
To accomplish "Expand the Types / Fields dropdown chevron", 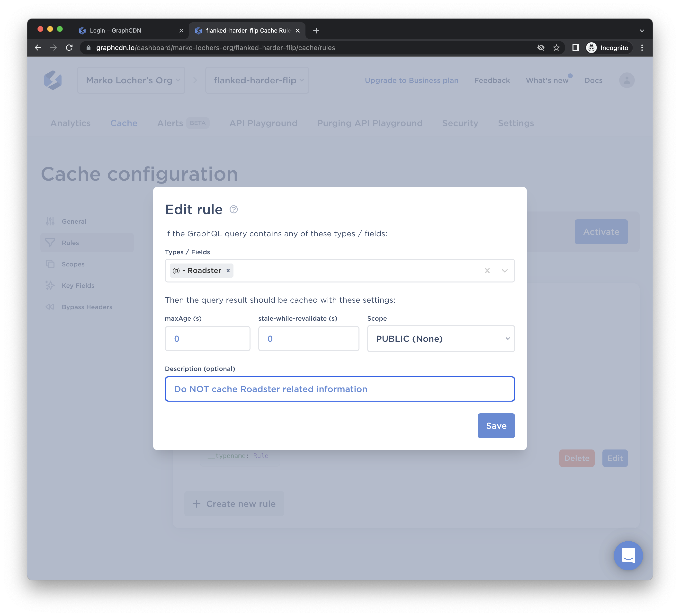I will [x=505, y=270].
